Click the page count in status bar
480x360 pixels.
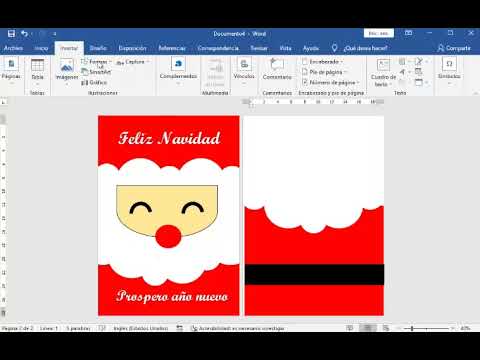pyautogui.click(x=17, y=328)
